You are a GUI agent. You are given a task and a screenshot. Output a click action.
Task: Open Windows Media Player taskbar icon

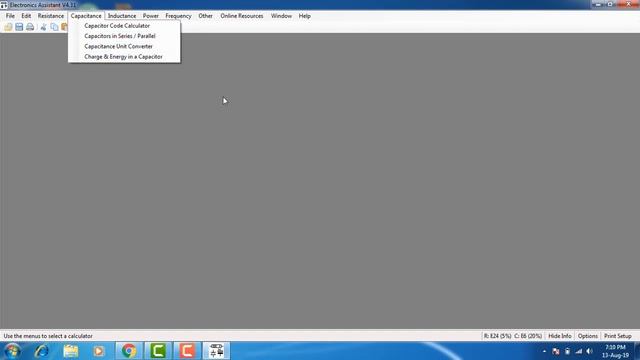99,351
